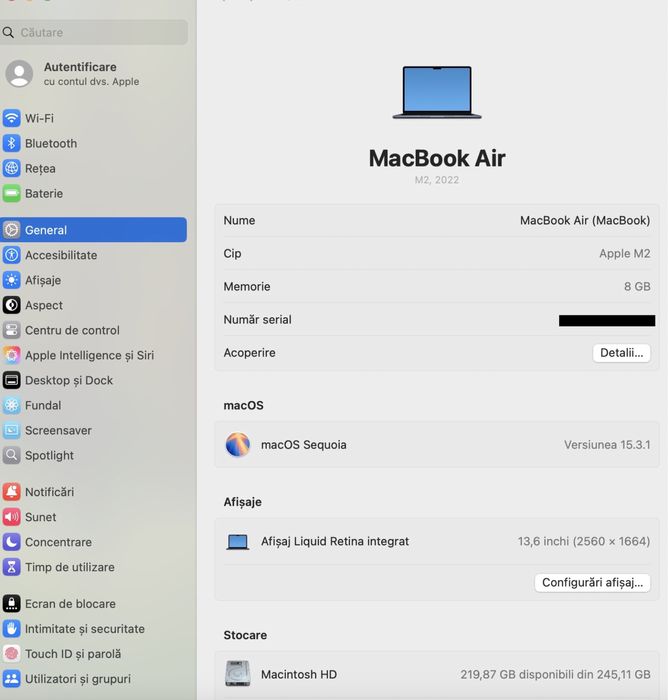The image size is (668, 700).
Task: Open the Bluetooth settings pane
Action: (x=93, y=143)
